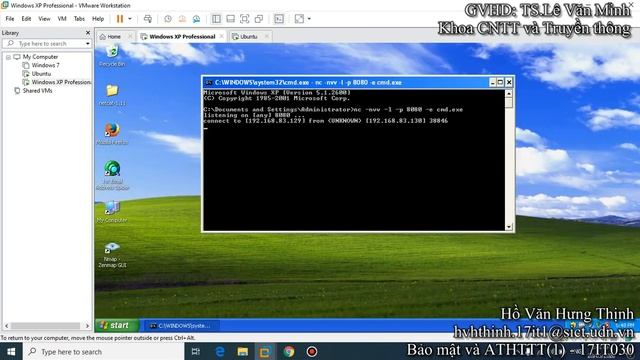Switch to Unity mode icon
Viewport: 640px width, 360px height.
(259, 19)
